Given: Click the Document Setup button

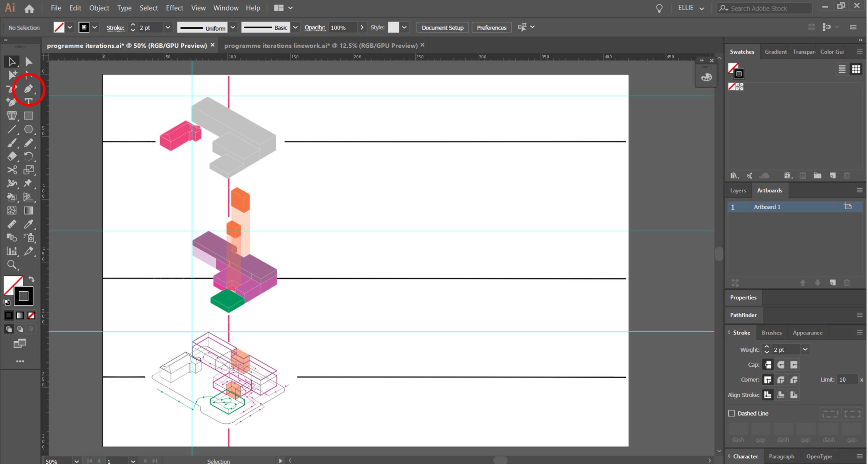Looking at the screenshot, I should pos(442,27).
